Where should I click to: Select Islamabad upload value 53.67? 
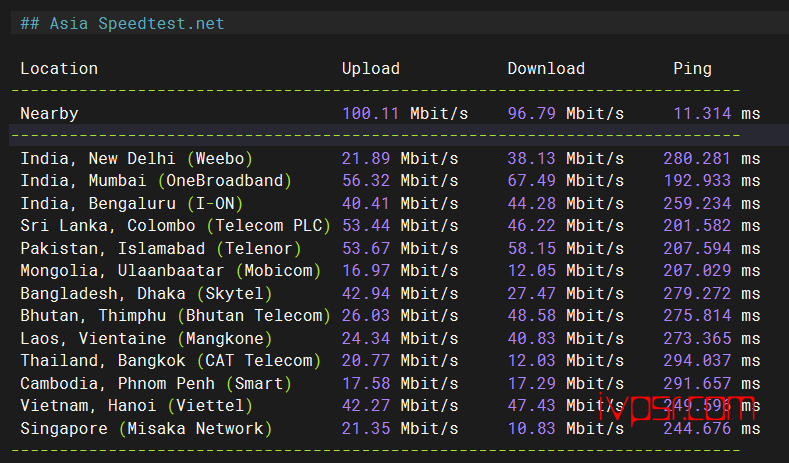366,249
